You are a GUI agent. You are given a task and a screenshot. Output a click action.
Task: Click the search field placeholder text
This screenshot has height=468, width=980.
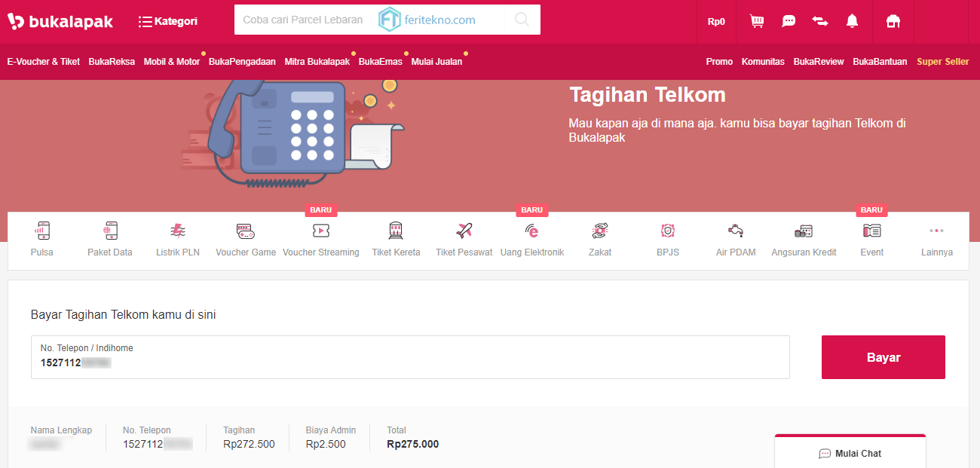[303, 20]
